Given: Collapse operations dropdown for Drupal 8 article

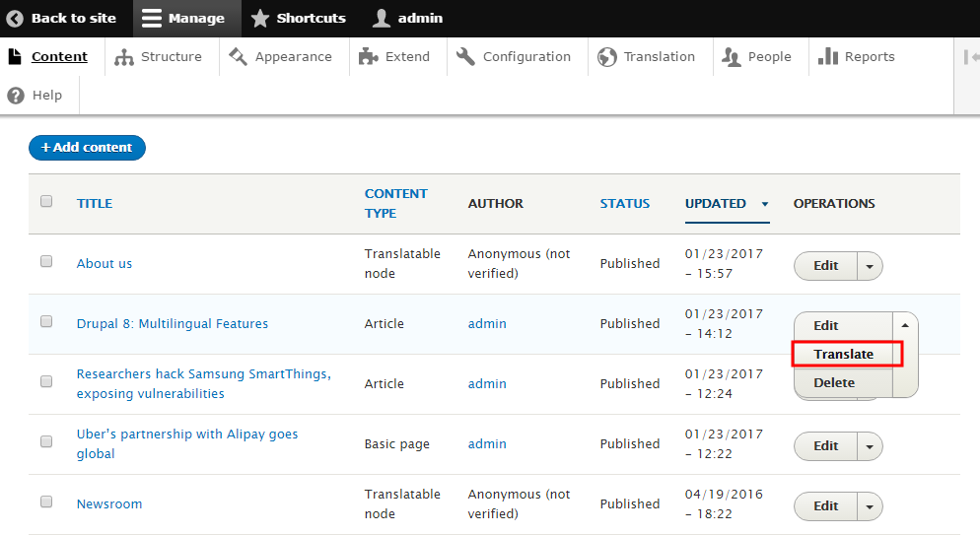Looking at the screenshot, I should [x=905, y=325].
